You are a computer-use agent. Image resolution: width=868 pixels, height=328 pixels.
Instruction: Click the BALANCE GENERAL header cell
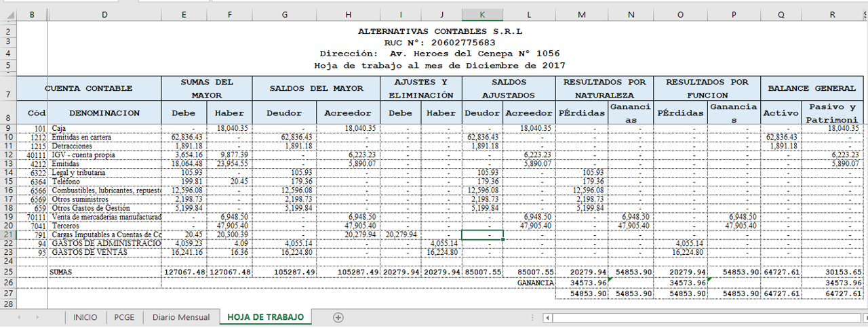click(x=810, y=88)
